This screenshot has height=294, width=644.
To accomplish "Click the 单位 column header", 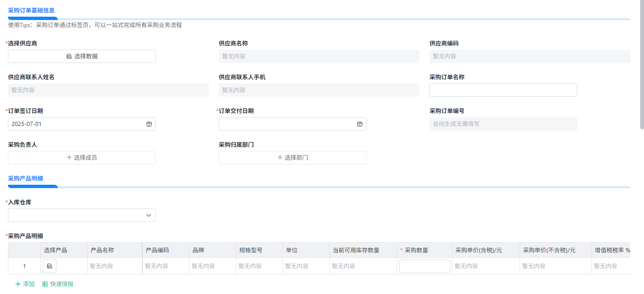I will [x=306, y=250].
